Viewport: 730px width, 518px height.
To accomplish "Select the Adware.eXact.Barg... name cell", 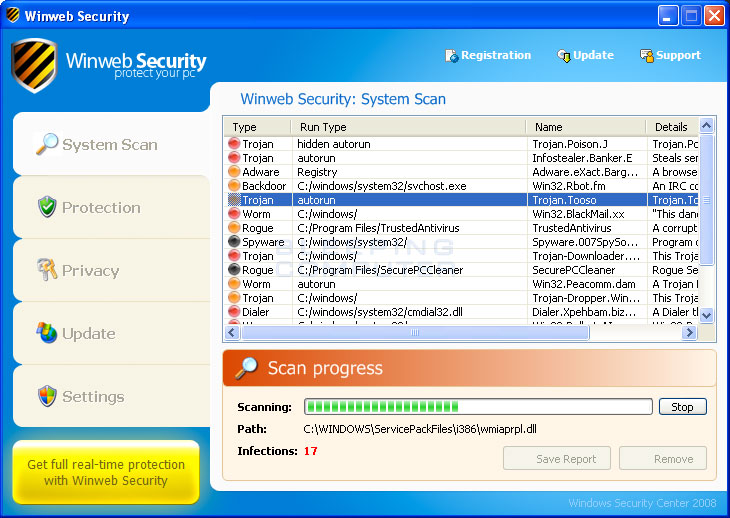I will 585,172.
